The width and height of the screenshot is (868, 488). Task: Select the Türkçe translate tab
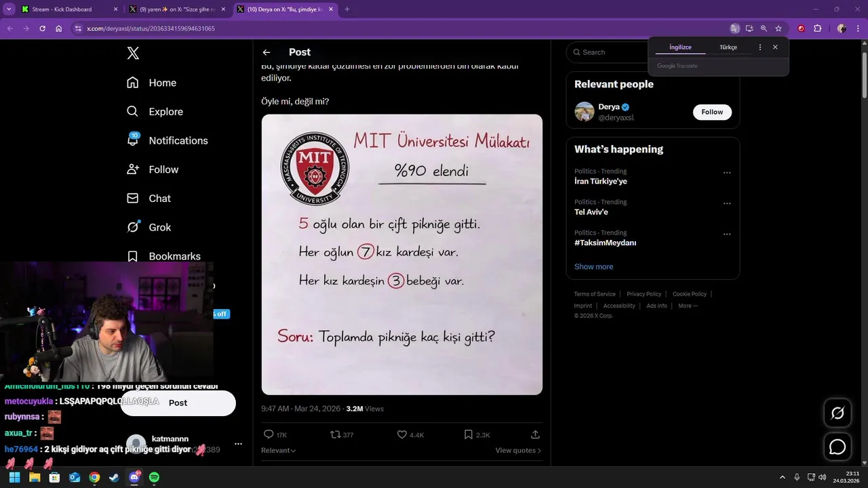click(x=728, y=47)
